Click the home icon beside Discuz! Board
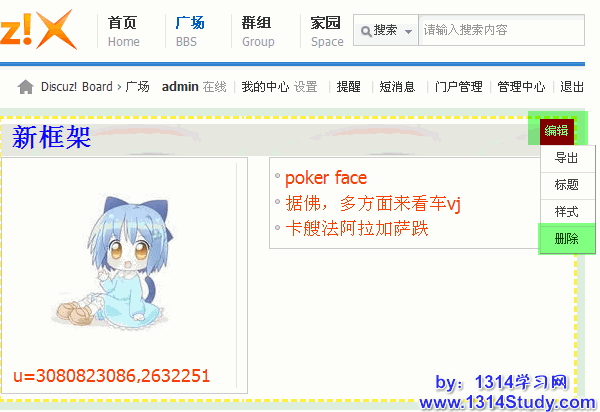Viewport: 600px width, 412px height. (x=25, y=87)
